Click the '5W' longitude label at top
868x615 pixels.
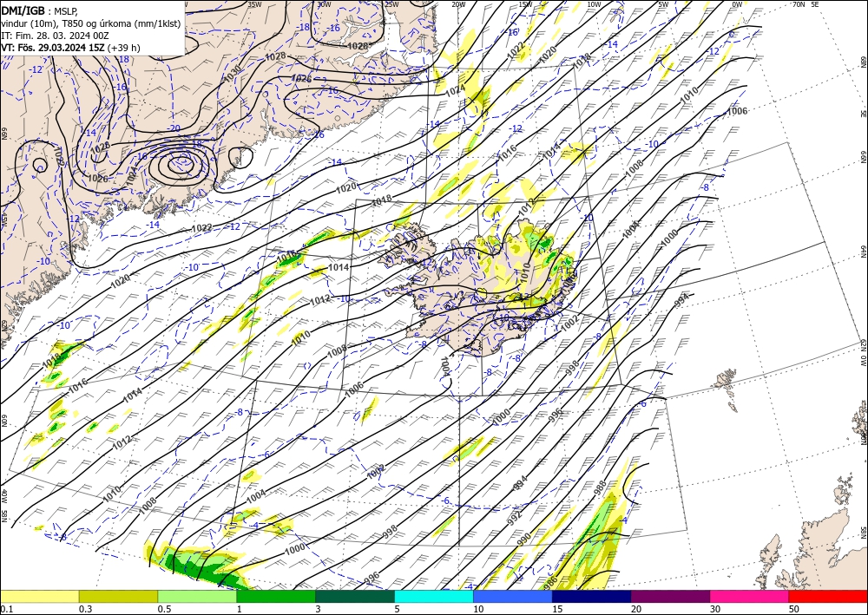pos(664,4)
